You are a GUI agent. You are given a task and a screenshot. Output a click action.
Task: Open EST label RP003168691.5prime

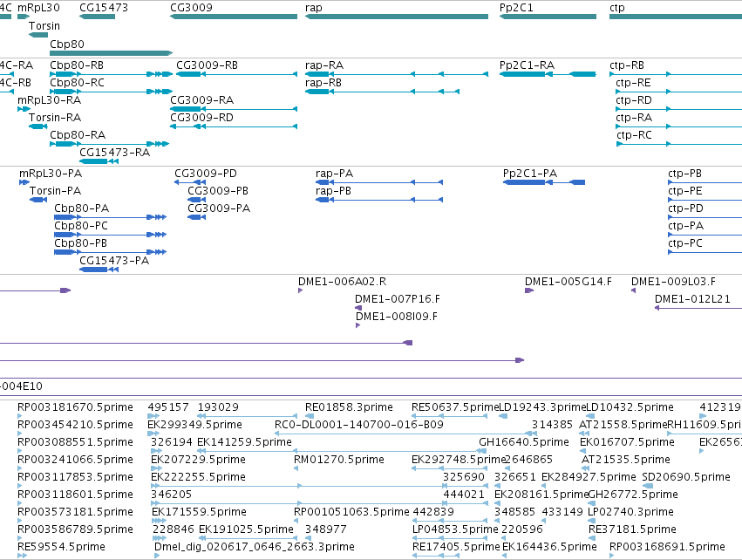click(667, 547)
